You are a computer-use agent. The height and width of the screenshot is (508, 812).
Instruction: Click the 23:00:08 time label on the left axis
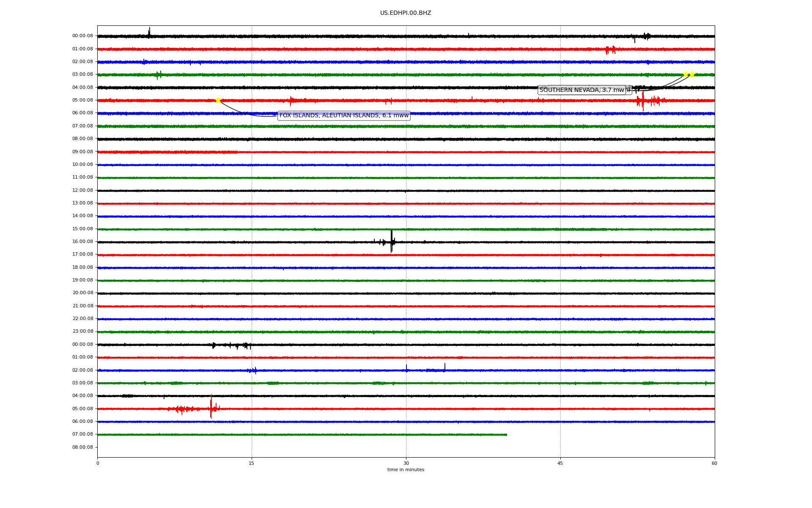pos(82,331)
